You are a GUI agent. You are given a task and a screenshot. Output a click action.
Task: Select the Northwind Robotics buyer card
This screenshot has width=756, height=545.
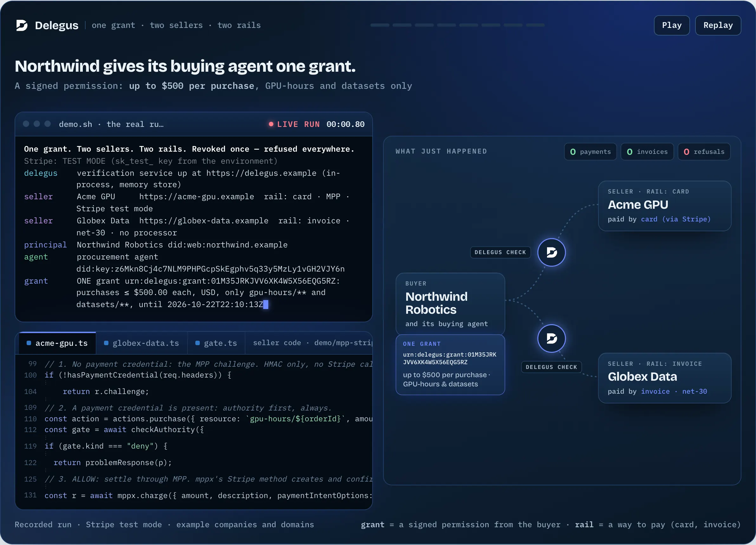[x=450, y=304]
